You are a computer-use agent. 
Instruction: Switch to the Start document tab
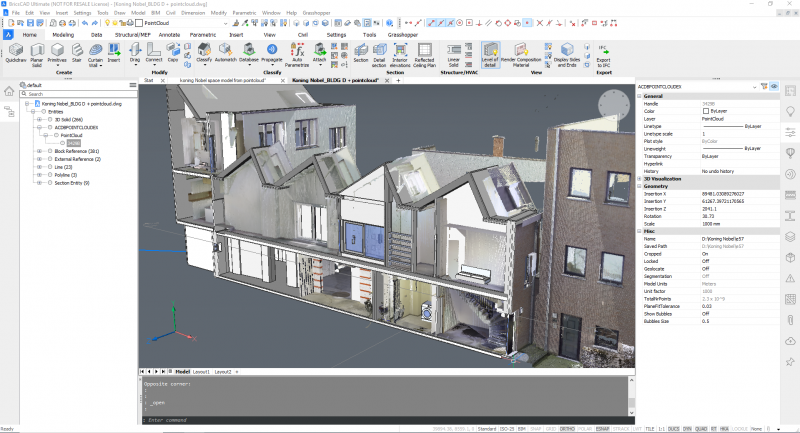click(x=148, y=80)
